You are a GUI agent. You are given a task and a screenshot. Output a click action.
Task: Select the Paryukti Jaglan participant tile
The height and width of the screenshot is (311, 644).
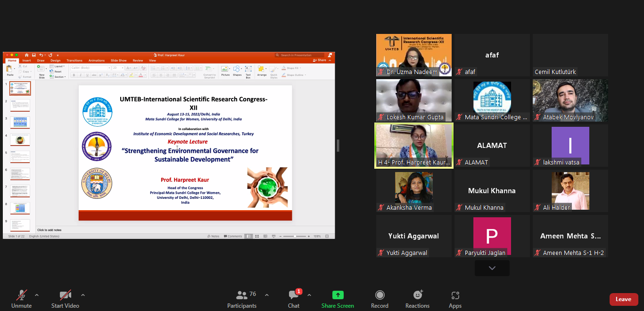(x=492, y=236)
